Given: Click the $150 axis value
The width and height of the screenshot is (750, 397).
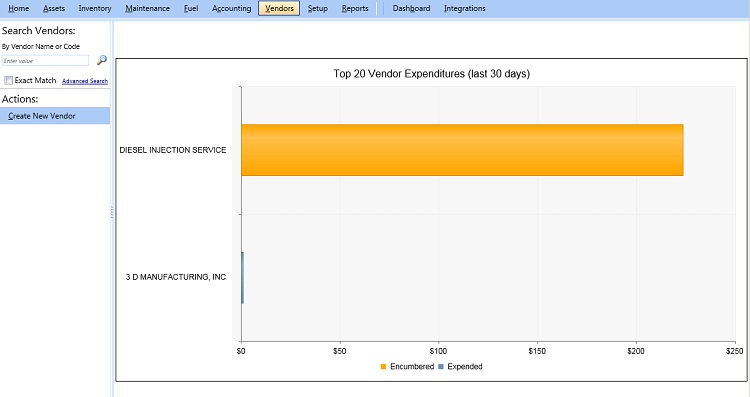Looking at the screenshot, I should pos(537,351).
